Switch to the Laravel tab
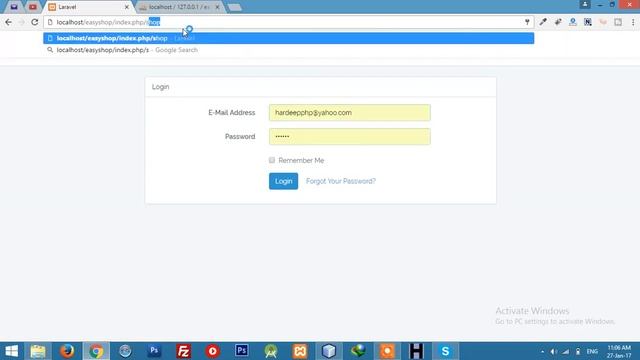640x360 pixels. tap(87, 7)
